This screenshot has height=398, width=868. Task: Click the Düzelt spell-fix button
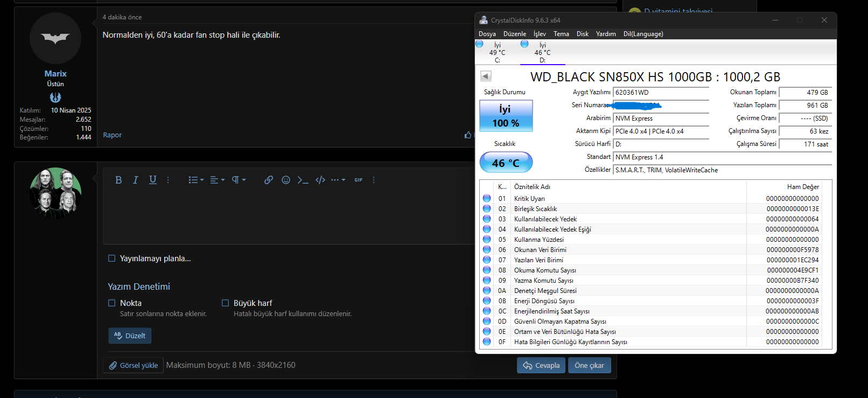[x=130, y=336]
